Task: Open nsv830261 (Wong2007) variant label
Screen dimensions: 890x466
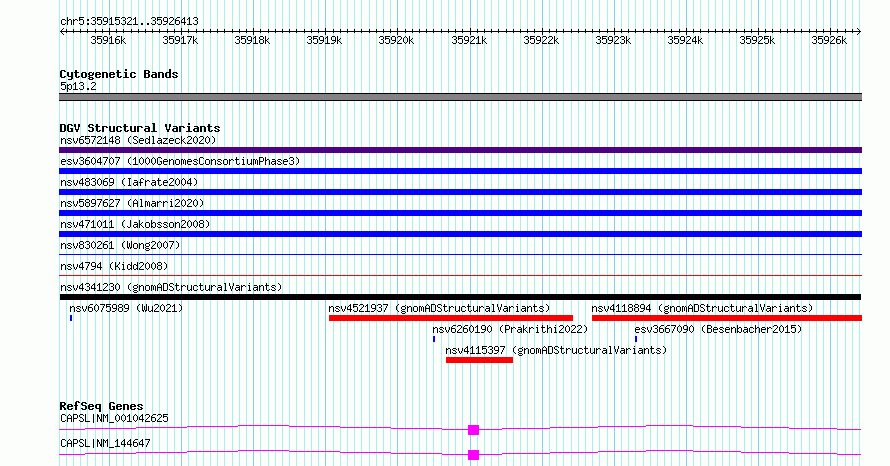Action: [x=120, y=245]
